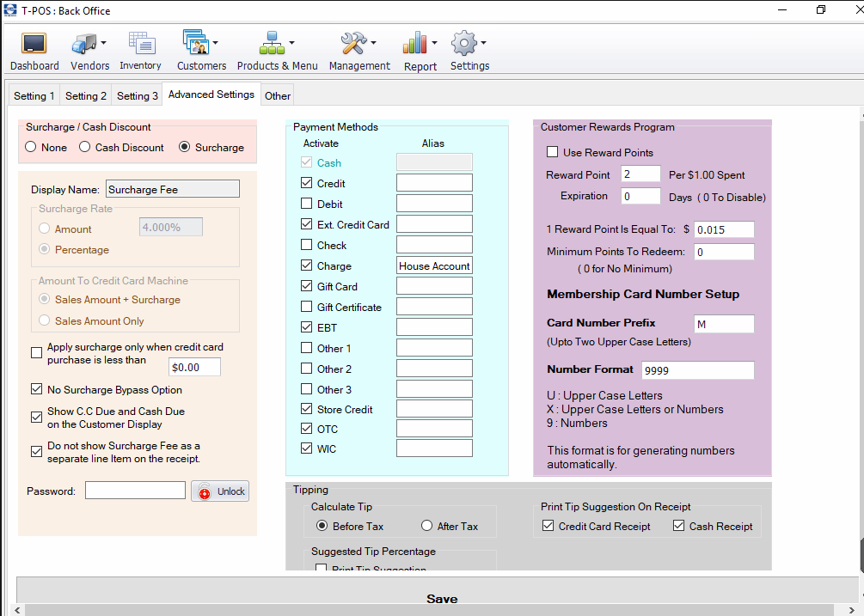Enable the Debit payment method checkbox
Viewport: 864px width, 616px height.
coord(307,204)
